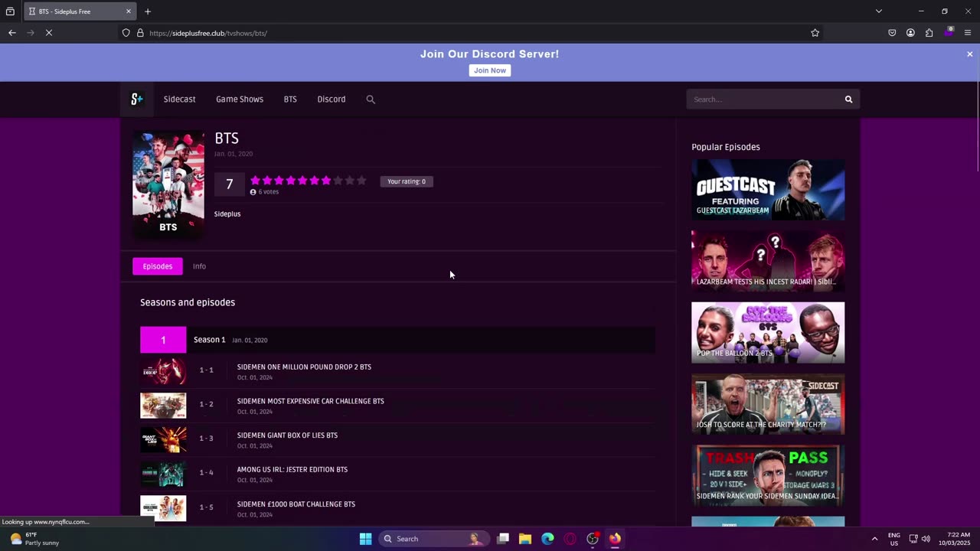Screen dimensions: 980x551
Task: Rate the show with the tenth star
Action: (361, 181)
